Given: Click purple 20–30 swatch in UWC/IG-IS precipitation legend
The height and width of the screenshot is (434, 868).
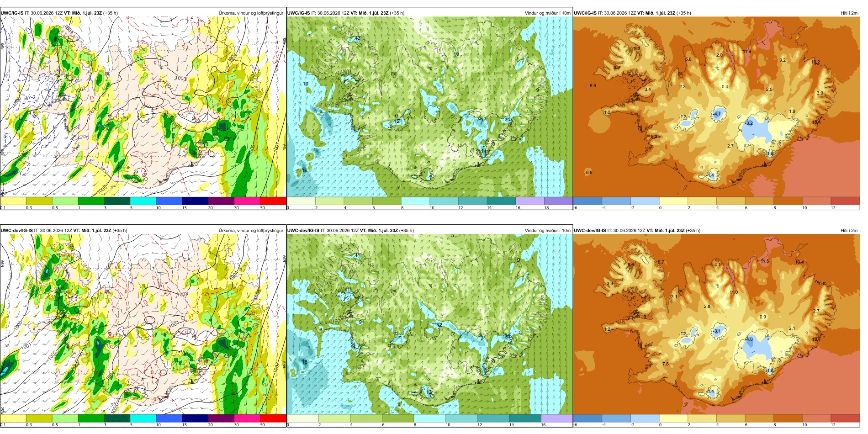Looking at the screenshot, I should point(221,201).
